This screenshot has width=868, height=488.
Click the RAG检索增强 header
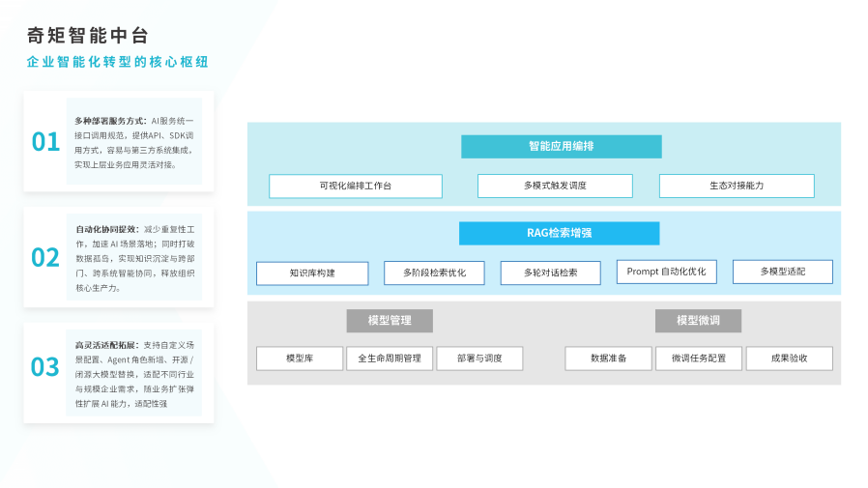[559, 233]
